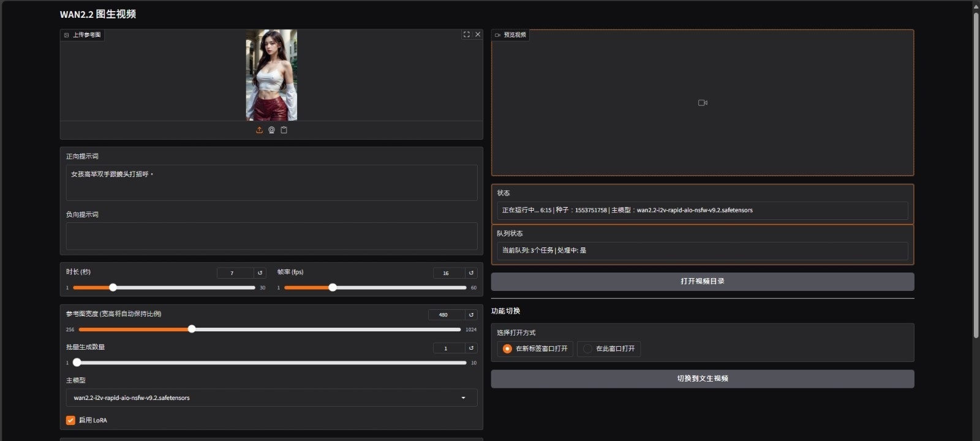
Task: Select 在此窗口打开 radio option
Action: pyautogui.click(x=587, y=349)
